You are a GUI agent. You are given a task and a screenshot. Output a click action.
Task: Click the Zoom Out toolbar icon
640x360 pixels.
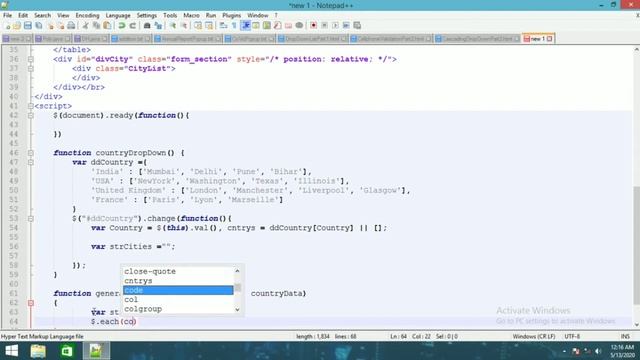coord(184,25)
